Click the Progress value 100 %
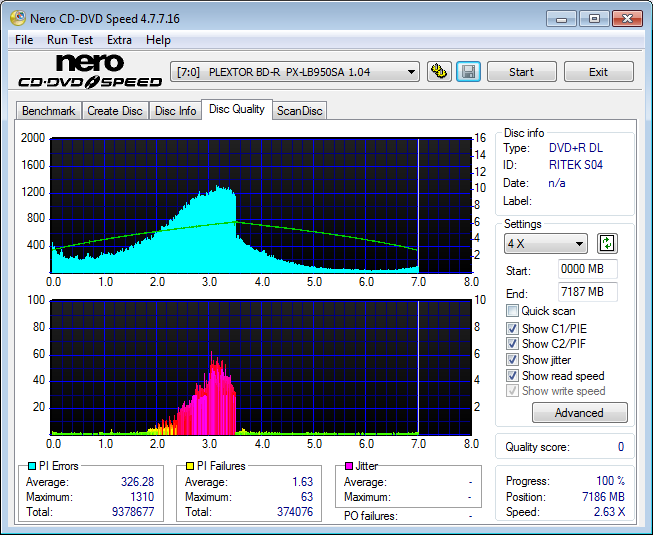This screenshot has width=653, height=535. 611,481
